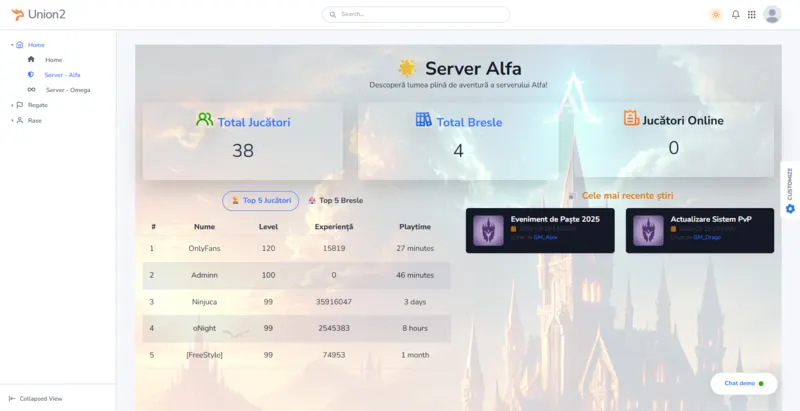
Task: Click the Total Bresle heading
Action: point(469,122)
